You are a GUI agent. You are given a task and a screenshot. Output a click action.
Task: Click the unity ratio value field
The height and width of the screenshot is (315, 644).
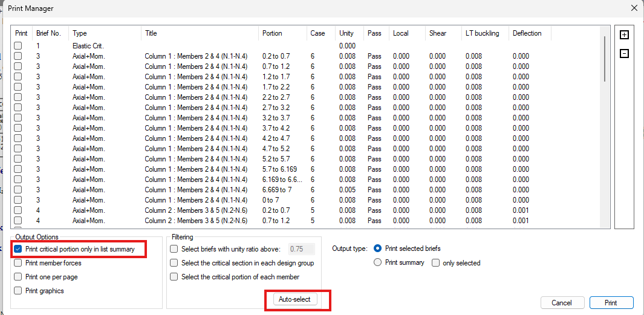click(x=301, y=248)
